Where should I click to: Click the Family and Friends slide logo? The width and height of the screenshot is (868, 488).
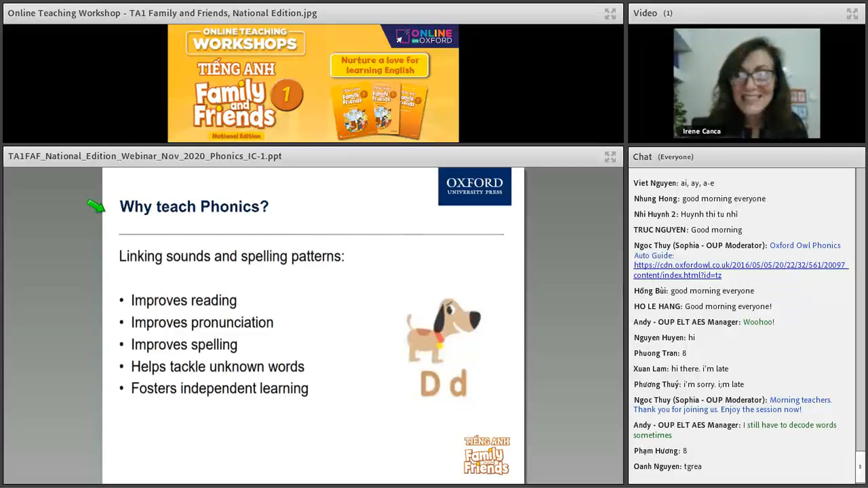(487, 455)
